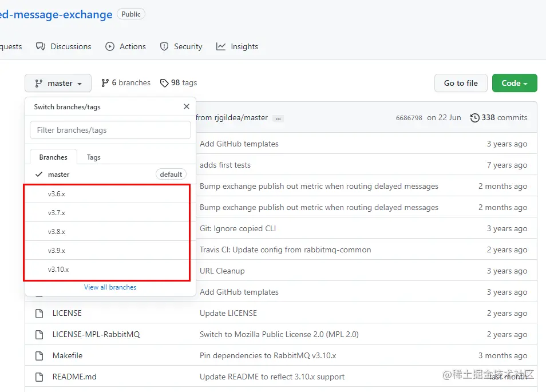Open the 'adds first tests' commit
This screenshot has width=546, height=392.
pos(225,165)
